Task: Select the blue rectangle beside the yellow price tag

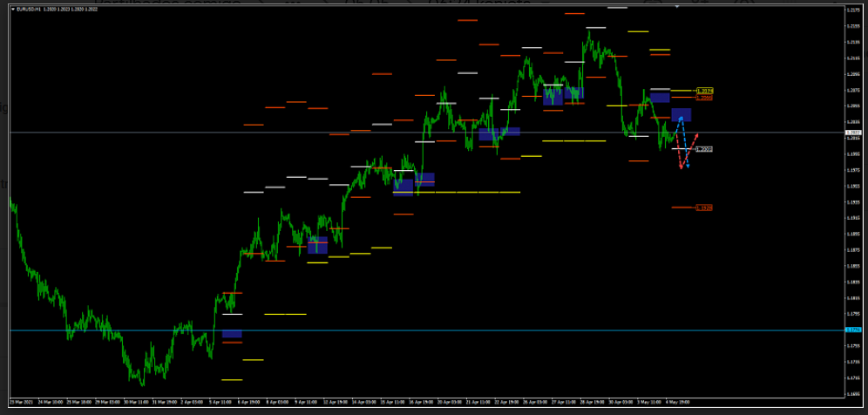Action: point(660,98)
